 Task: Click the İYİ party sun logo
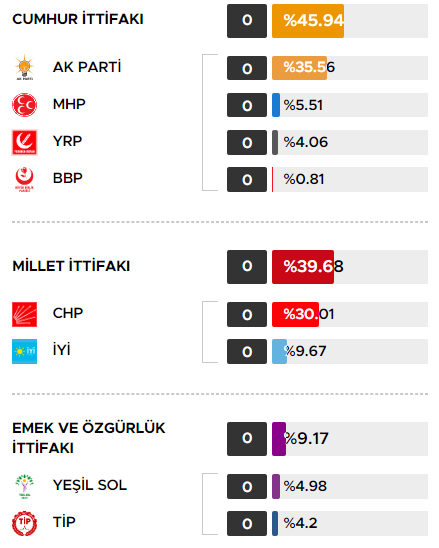[x=24, y=351]
